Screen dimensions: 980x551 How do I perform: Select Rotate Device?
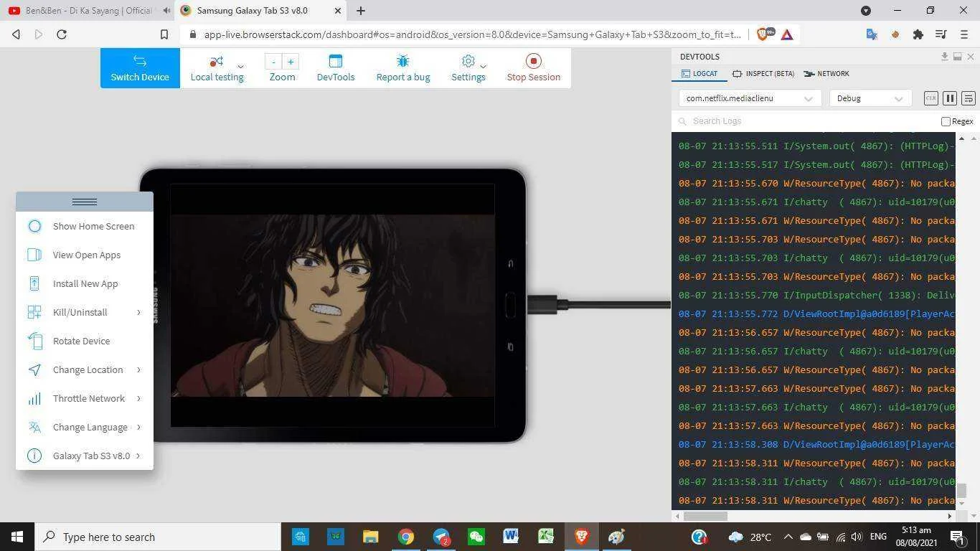[x=85, y=341]
